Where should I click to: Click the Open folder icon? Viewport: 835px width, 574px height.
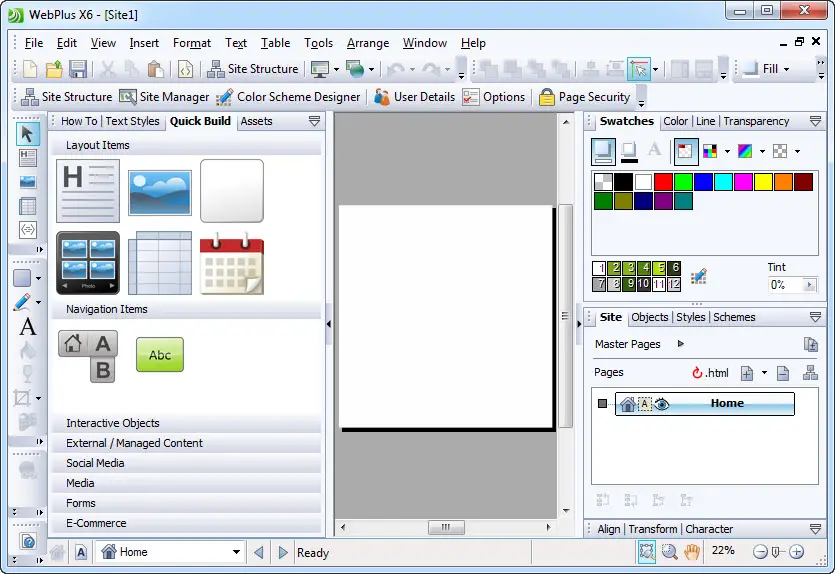[x=54, y=69]
